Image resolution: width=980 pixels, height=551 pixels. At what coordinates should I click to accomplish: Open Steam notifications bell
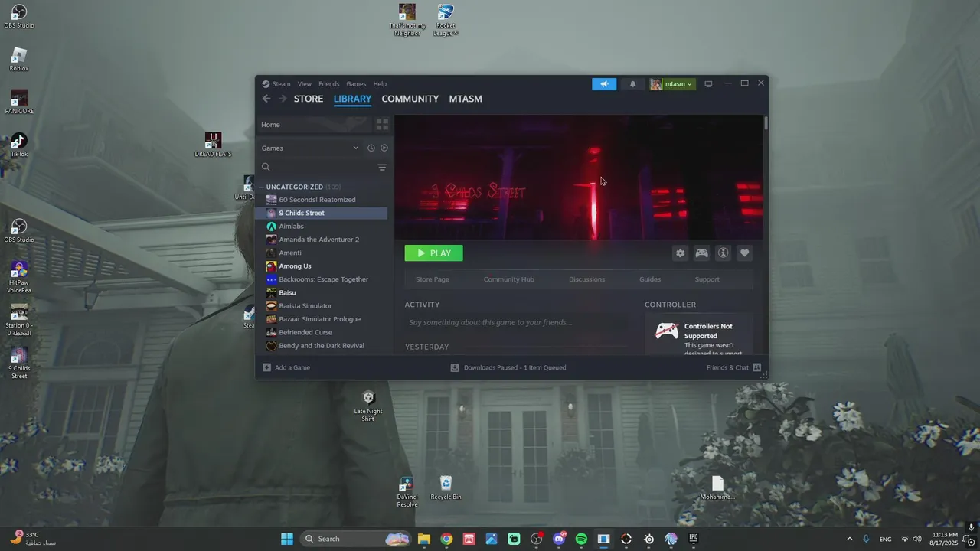coord(632,84)
